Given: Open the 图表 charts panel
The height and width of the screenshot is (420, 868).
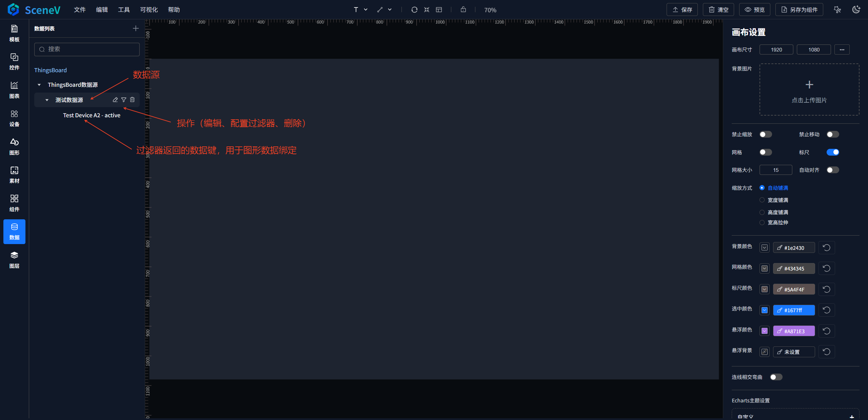Looking at the screenshot, I should click(x=14, y=90).
